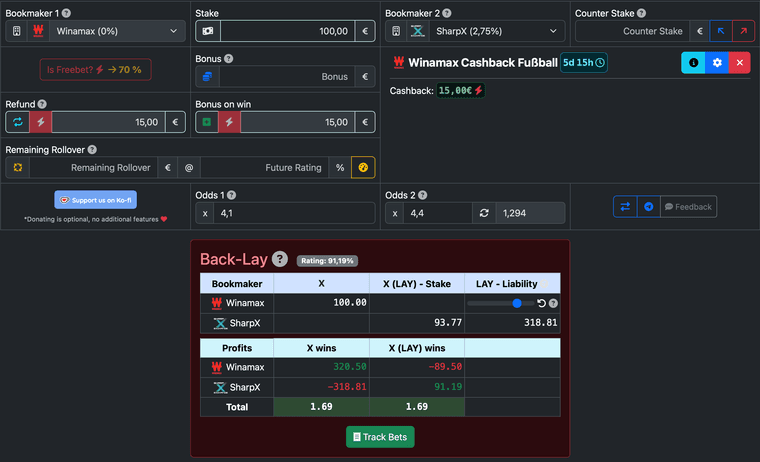Click the swap bookmakers arrows icon
This screenshot has width=760, height=462.
625,207
